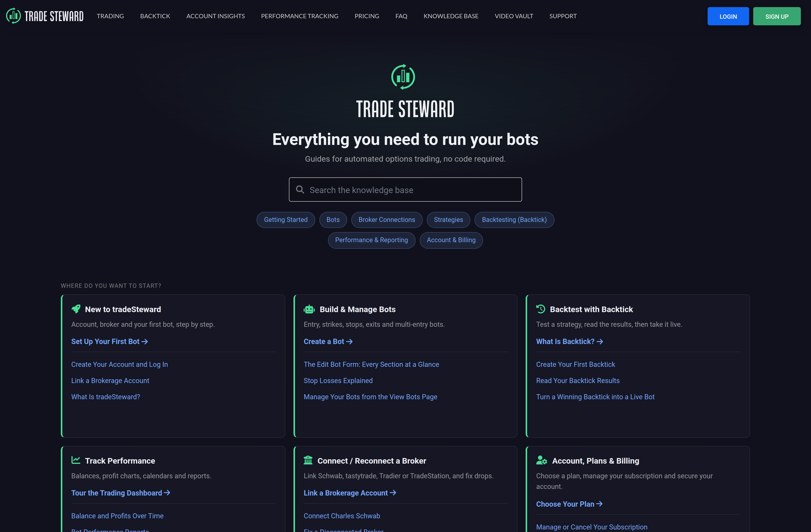Click the blue Login button

728,16
